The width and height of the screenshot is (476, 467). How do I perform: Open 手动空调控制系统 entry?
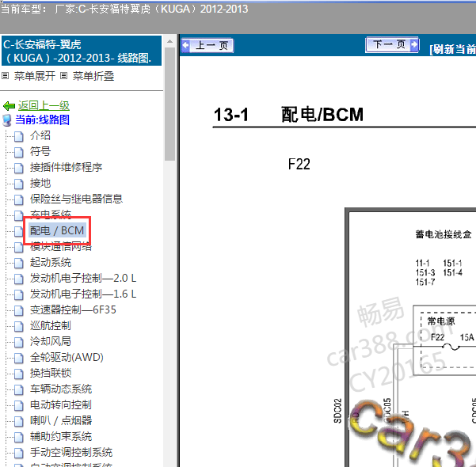click(x=71, y=452)
